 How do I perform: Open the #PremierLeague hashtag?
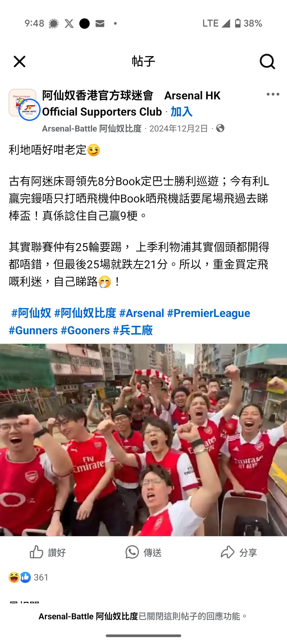click(209, 313)
